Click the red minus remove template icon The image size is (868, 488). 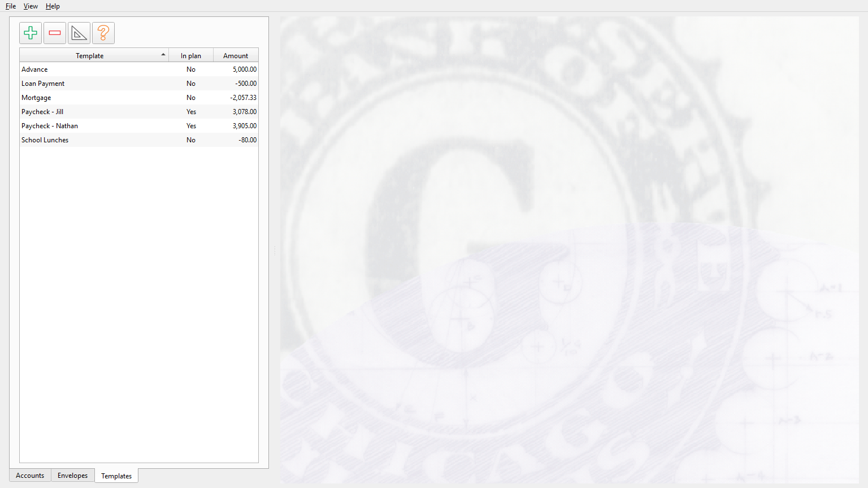(x=55, y=33)
